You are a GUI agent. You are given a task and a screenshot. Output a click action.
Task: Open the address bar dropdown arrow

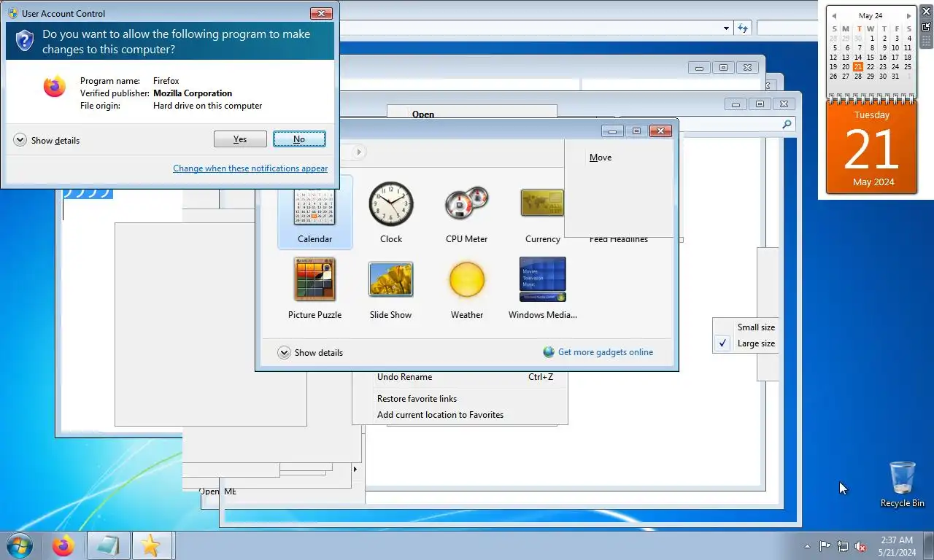point(726,28)
